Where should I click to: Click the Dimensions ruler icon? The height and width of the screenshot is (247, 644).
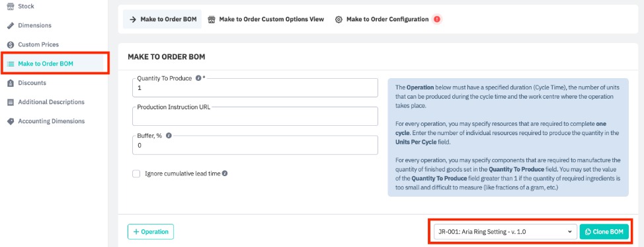click(11, 26)
